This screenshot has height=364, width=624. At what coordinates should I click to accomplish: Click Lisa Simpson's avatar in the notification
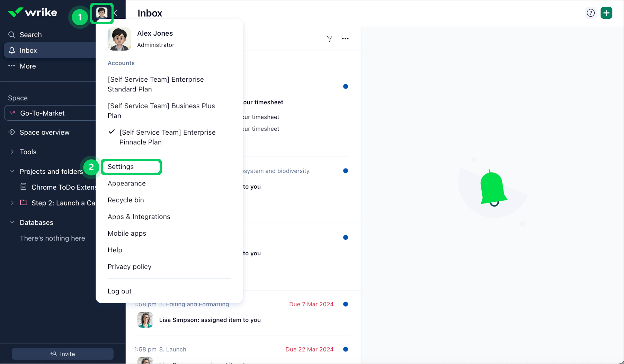coord(145,320)
